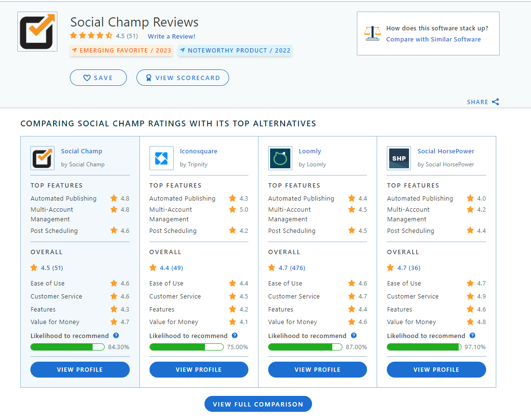531x420 pixels.
Task: Click 'How does this software stack up?' text
Action: coord(437,28)
